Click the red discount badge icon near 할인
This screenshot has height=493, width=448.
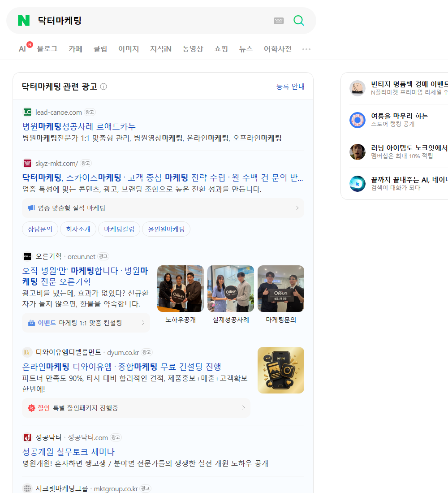[x=31, y=408]
